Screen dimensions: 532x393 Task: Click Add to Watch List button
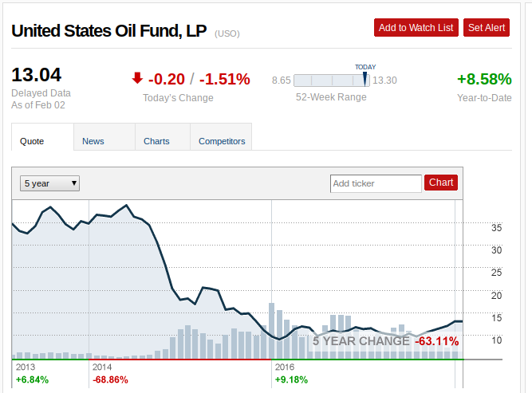pyautogui.click(x=416, y=27)
